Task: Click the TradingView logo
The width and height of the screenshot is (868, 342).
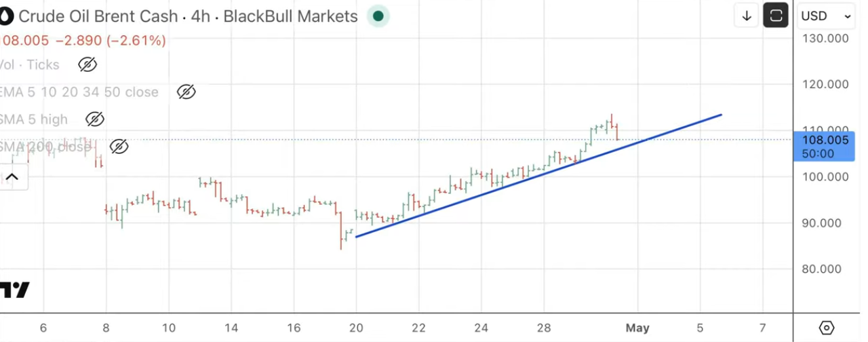Action: coord(15,290)
